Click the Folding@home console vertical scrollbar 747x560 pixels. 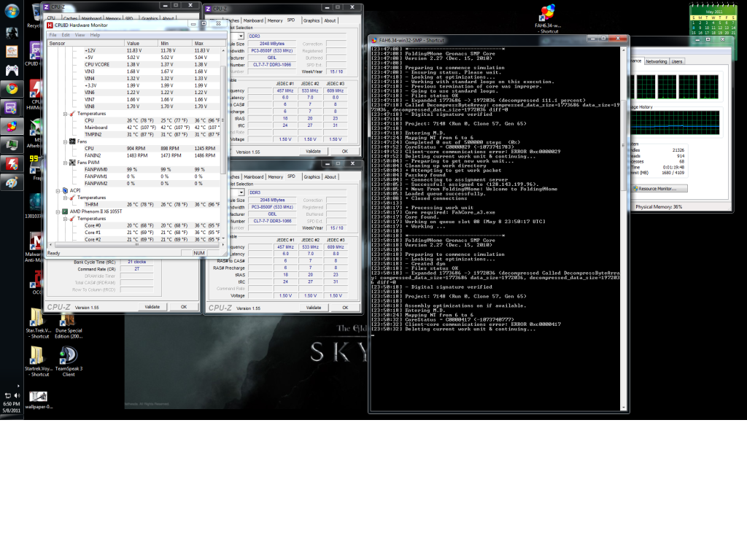coord(623,227)
